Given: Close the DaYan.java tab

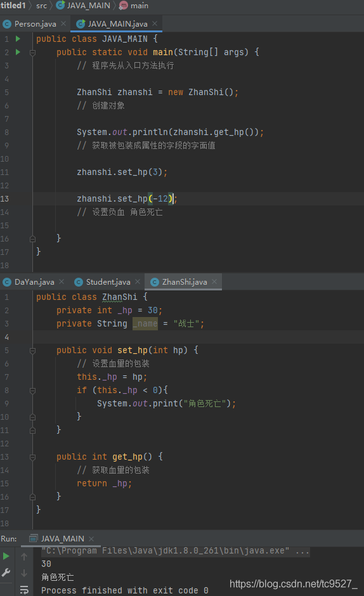Looking at the screenshot, I should (62, 282).
